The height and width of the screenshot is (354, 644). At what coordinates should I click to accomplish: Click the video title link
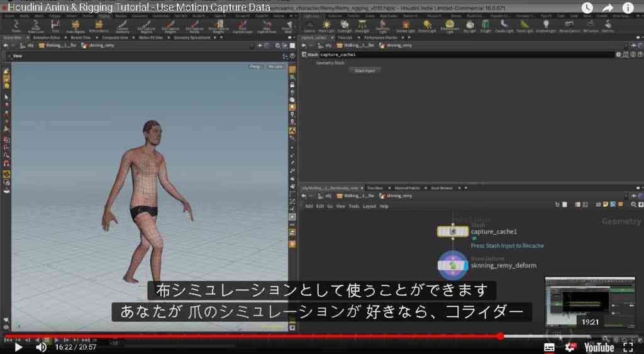[139, 8]
